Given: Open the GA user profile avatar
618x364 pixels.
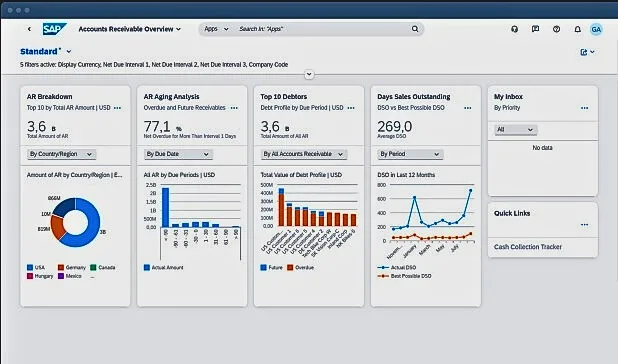Looking at the screenshot, I should click(596, 29).
